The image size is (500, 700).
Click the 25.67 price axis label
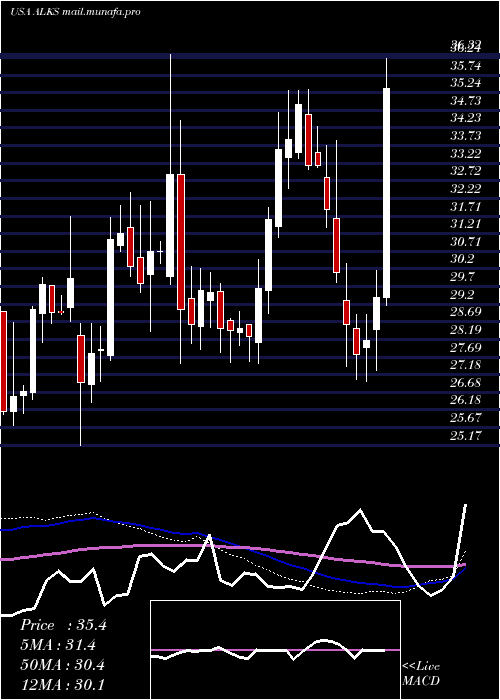coord(466,418)
